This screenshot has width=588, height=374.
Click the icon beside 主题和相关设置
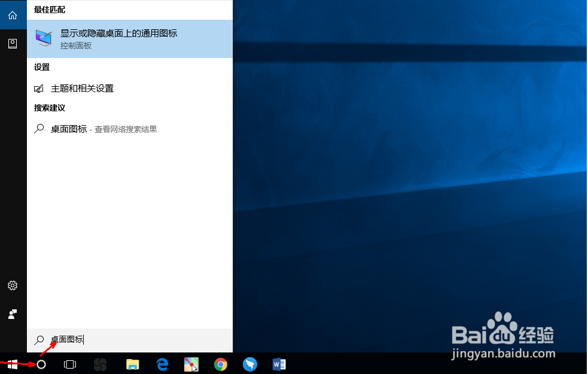point(39,89)
